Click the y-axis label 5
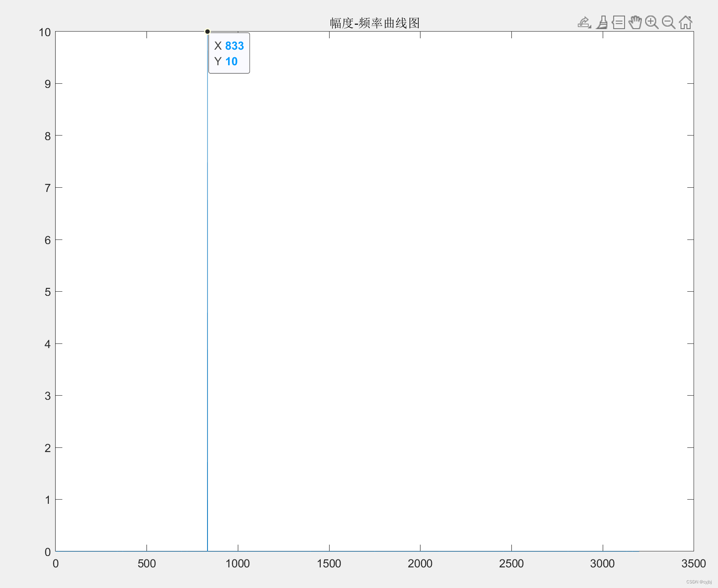Image resolution: width=718 pixels, height=588 pixels. (48, 292)
